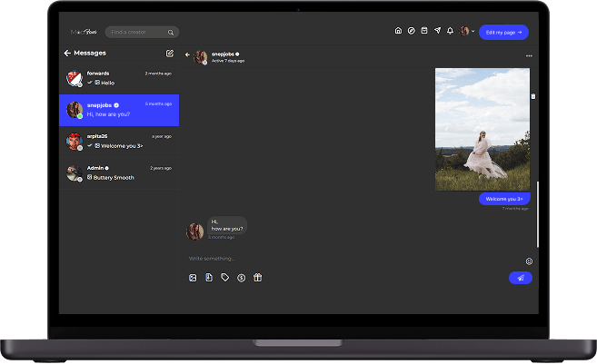Click the back arrow in chat header
Screen dimensions: 597x364
tap(187, 54)
